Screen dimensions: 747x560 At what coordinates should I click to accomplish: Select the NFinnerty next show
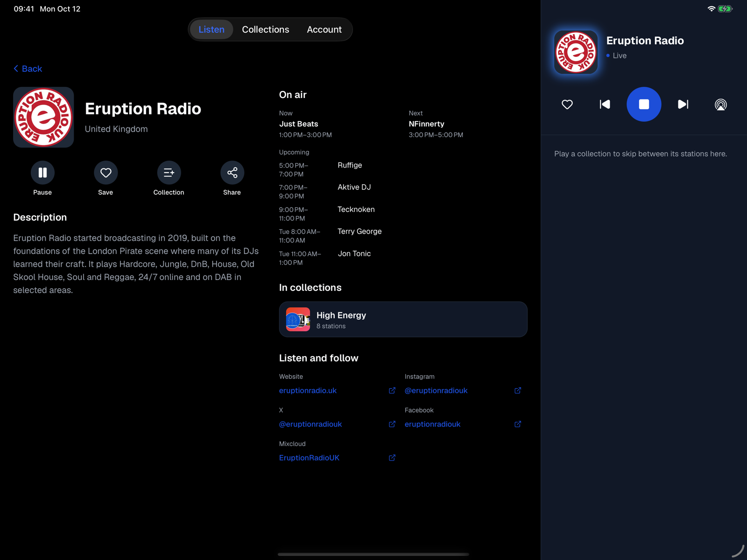[426, 124]
